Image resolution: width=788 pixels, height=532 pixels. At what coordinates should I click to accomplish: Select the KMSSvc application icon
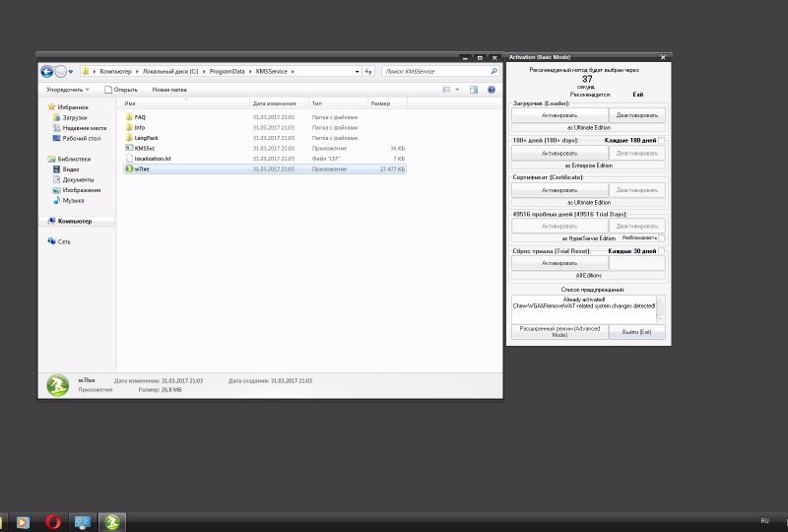[129, 149]
